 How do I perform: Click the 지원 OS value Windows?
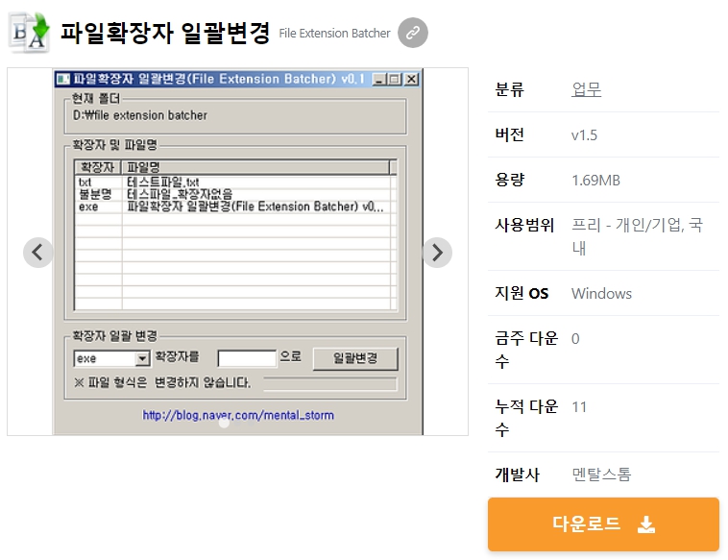point(601,294)
